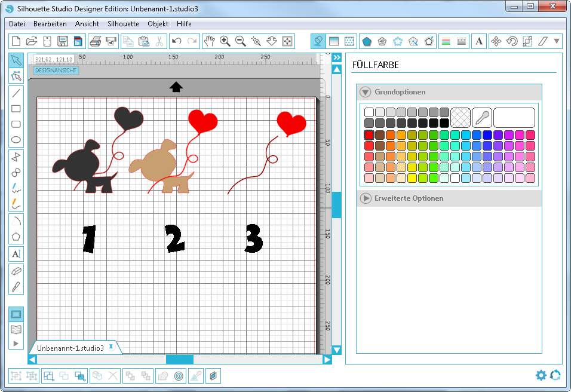Select the Ellipse drawing tool

click(16, 140)
